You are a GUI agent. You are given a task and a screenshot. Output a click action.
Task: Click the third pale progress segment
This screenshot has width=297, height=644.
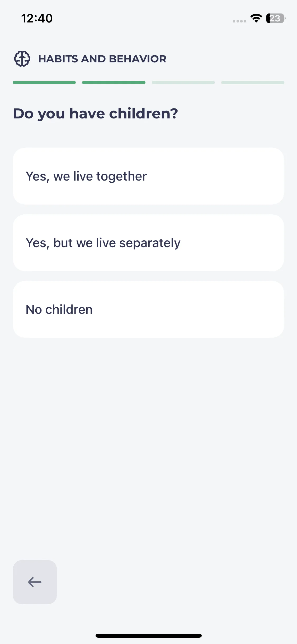click(183, 82)
